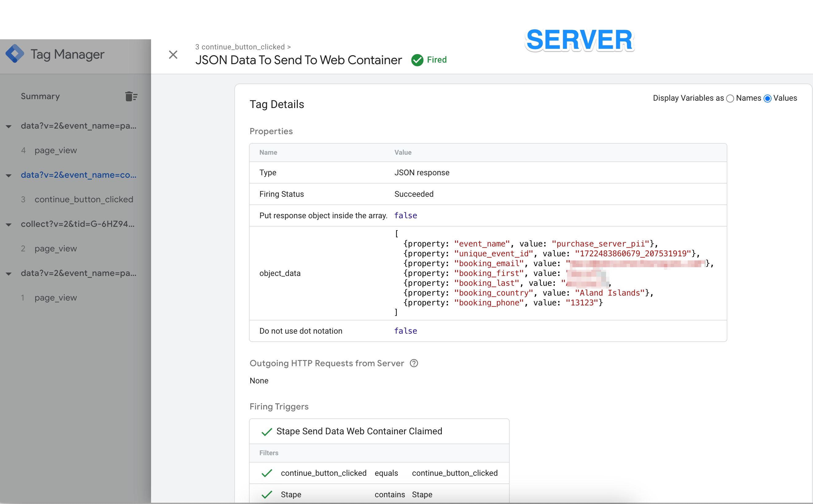The image size is (813, 504).
Task: Click the green Fired status checkmark
Action: pyautogui.click(x=417, y=60)
